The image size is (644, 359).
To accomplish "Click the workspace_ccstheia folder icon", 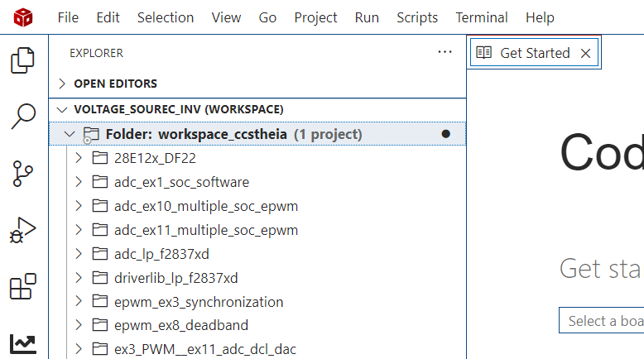I will coord(91,135).
